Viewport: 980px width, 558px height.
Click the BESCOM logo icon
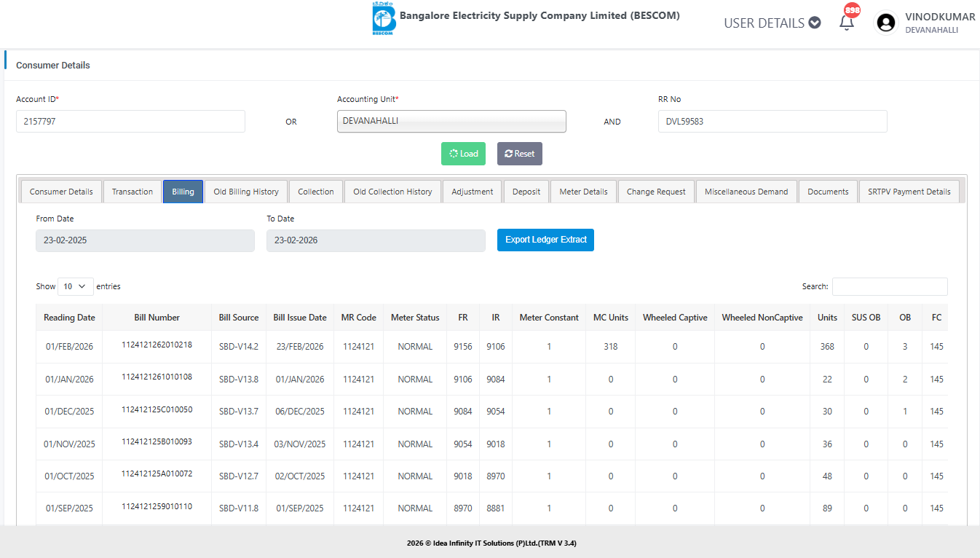(383, 19)
